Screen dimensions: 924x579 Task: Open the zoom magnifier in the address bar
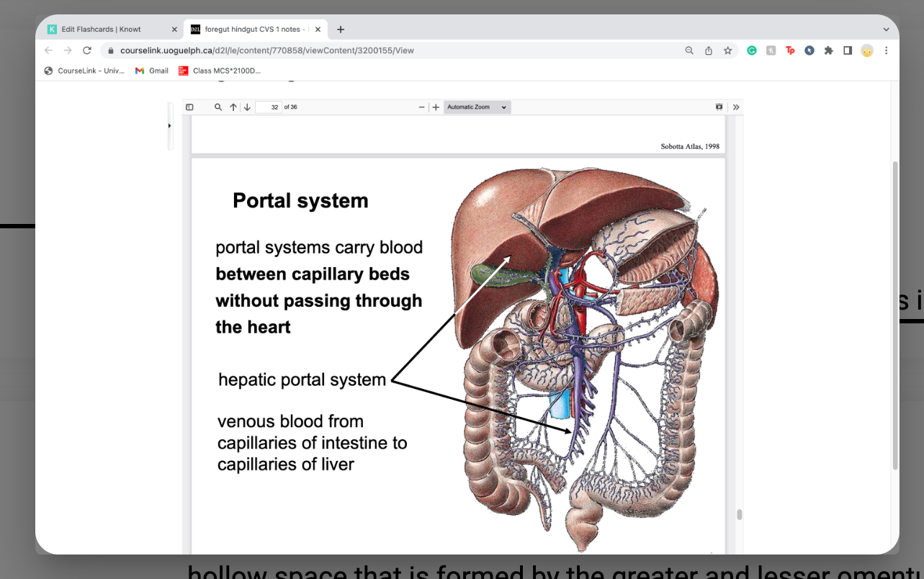689,50
